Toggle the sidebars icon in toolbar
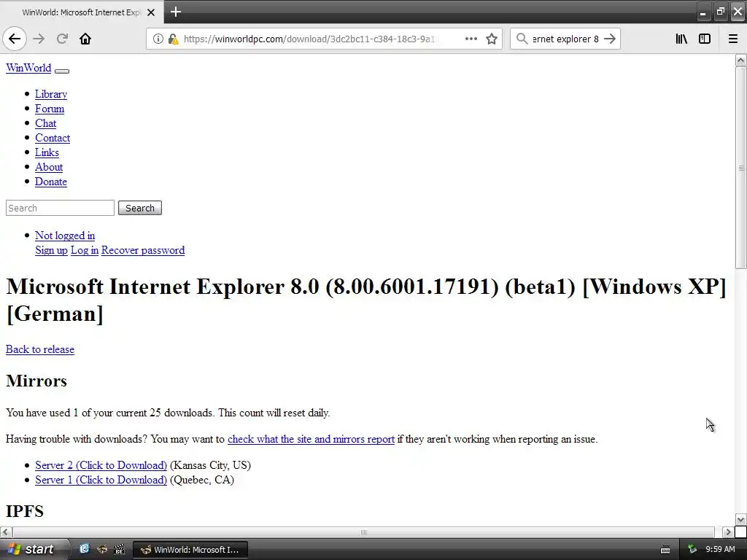The height and width of the screenshot is (560, 747). tap(705, 39)
